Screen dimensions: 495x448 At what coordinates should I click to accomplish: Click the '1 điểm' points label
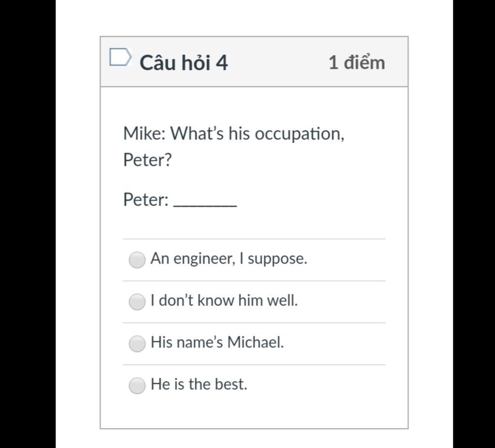tap(357, 62)
